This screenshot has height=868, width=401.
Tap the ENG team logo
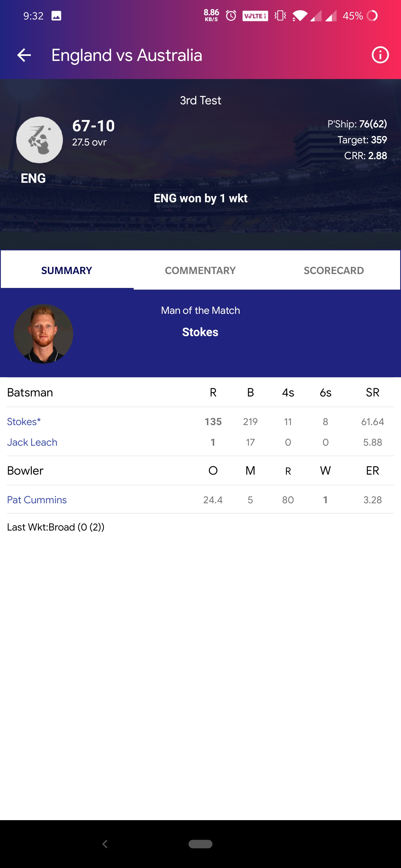40,140
